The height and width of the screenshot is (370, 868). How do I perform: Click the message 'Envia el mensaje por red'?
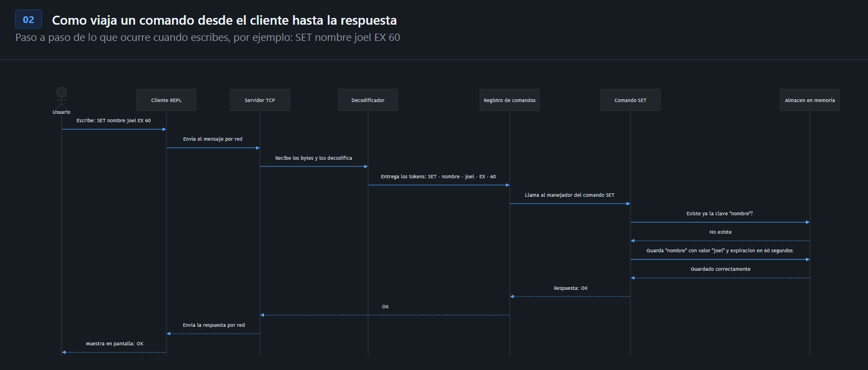coord(213,139)
